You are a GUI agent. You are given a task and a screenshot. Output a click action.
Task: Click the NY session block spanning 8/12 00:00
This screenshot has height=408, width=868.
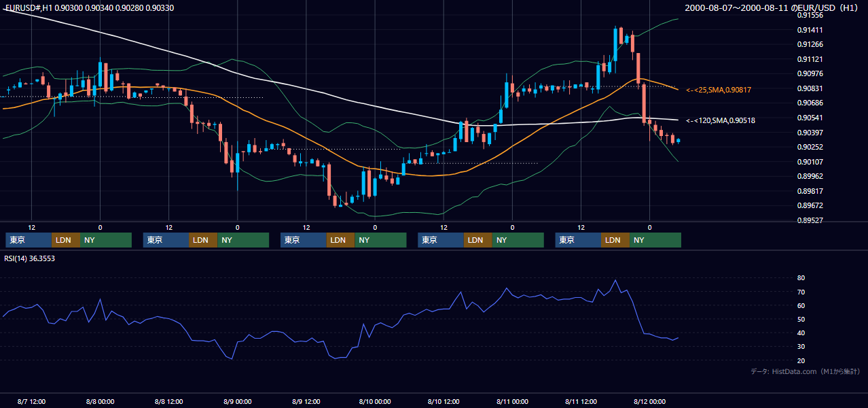pos(655,240)
